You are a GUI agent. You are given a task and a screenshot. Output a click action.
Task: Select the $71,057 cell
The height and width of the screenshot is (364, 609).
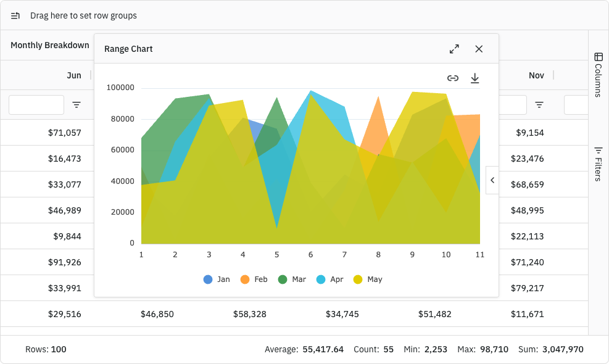tap(64, 133)
